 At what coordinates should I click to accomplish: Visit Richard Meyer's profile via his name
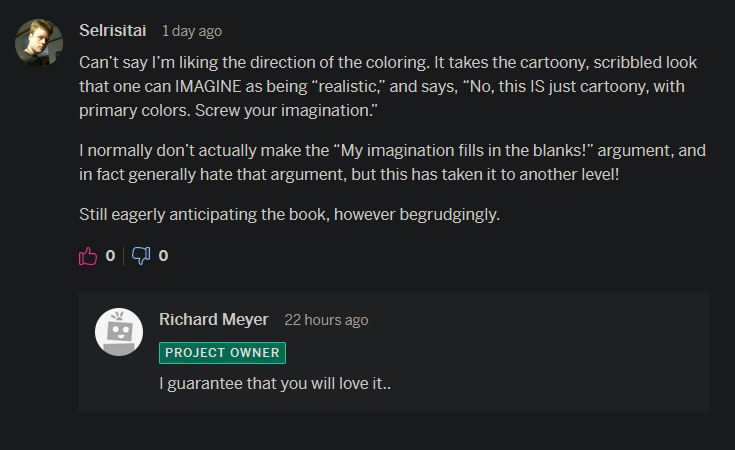coord(214,319)
